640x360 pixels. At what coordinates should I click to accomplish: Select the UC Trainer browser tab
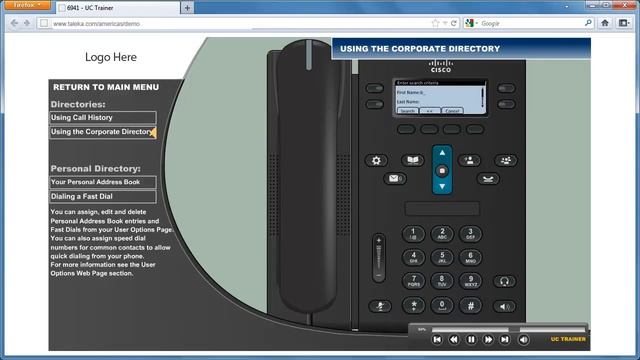[118, 8]
